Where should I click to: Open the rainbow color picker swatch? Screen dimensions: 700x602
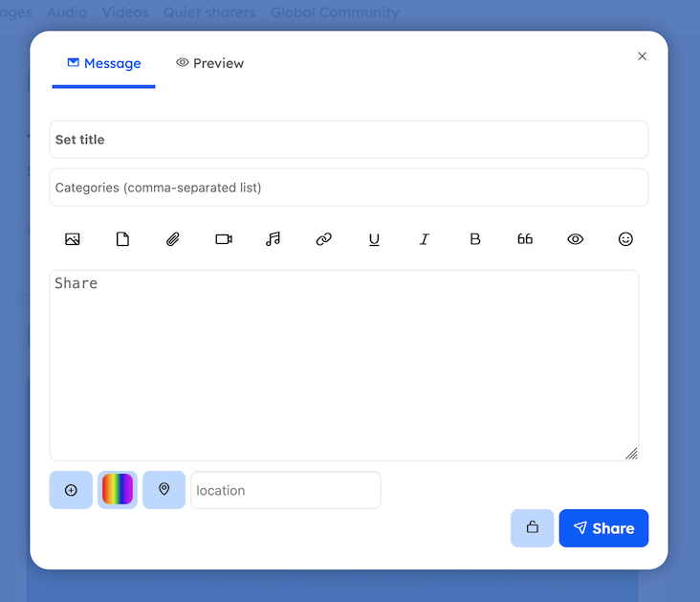[x=118, y=490]
